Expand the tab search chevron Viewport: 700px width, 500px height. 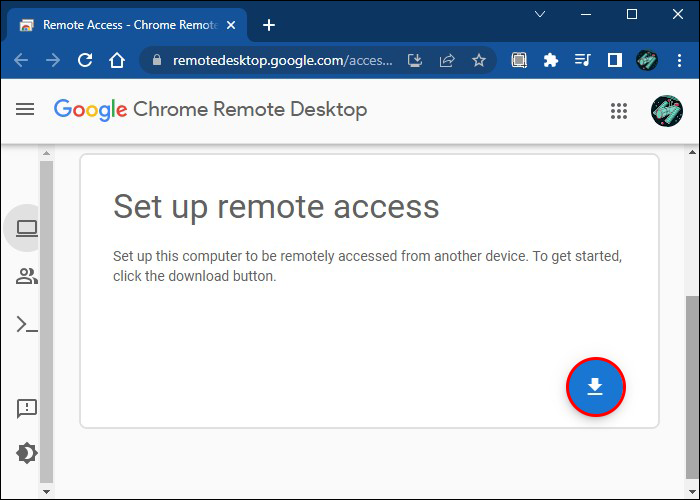[x=540, y=14]
